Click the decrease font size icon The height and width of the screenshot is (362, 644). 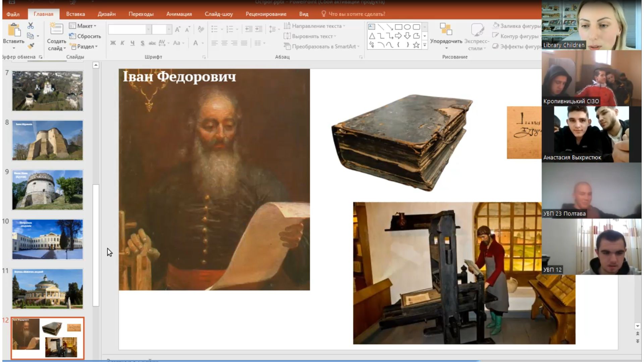[187, 29]
